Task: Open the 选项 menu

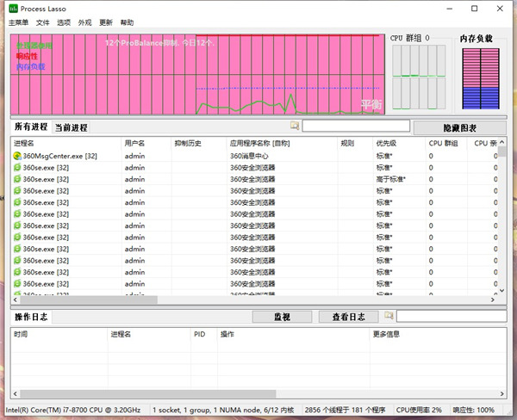Action: [x=64, y=22]
